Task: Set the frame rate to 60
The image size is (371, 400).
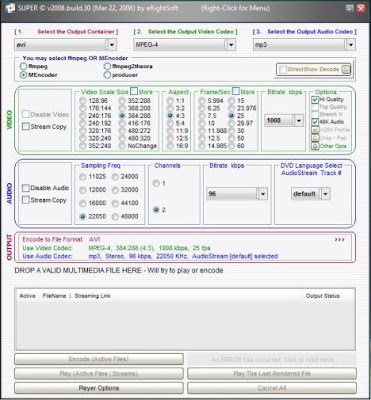Action: 231,146
